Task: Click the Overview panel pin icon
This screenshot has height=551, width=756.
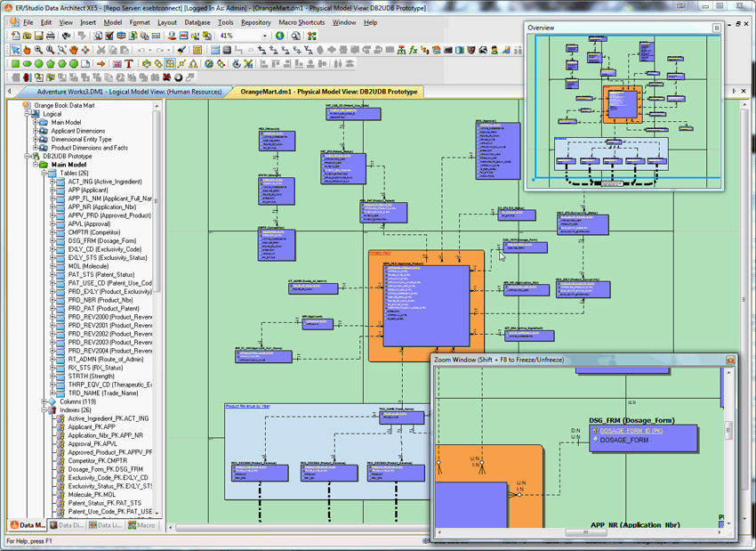Action: click(x=717, y=28)
